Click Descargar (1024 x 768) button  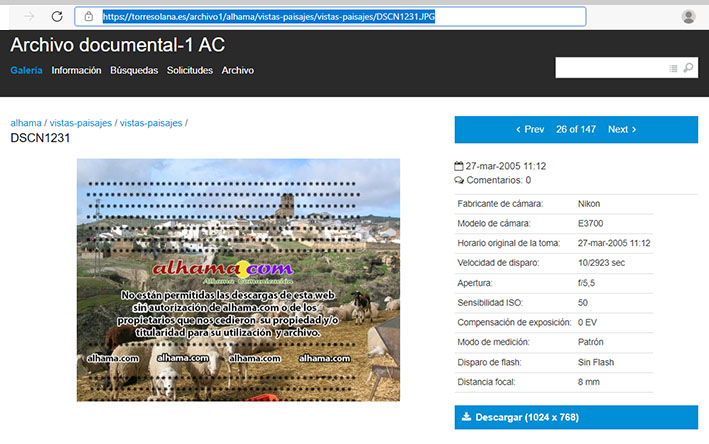(x=576, y=417)
